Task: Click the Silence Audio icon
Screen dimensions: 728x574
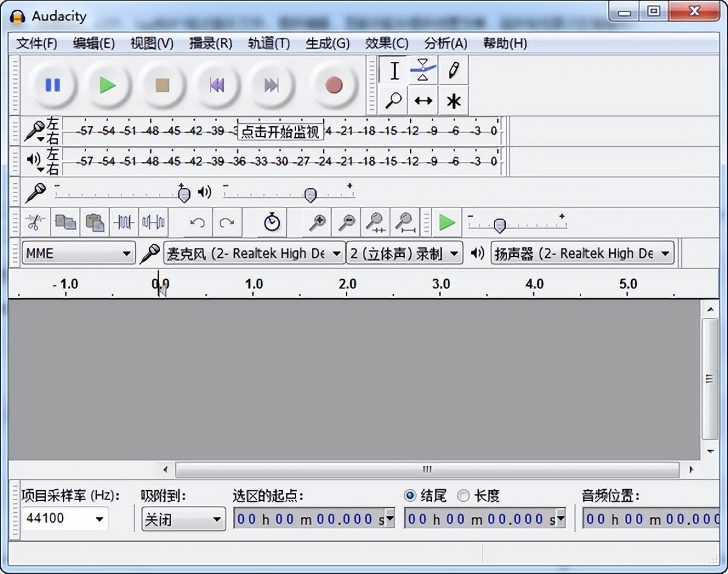Action: click(x=153, y=222)
